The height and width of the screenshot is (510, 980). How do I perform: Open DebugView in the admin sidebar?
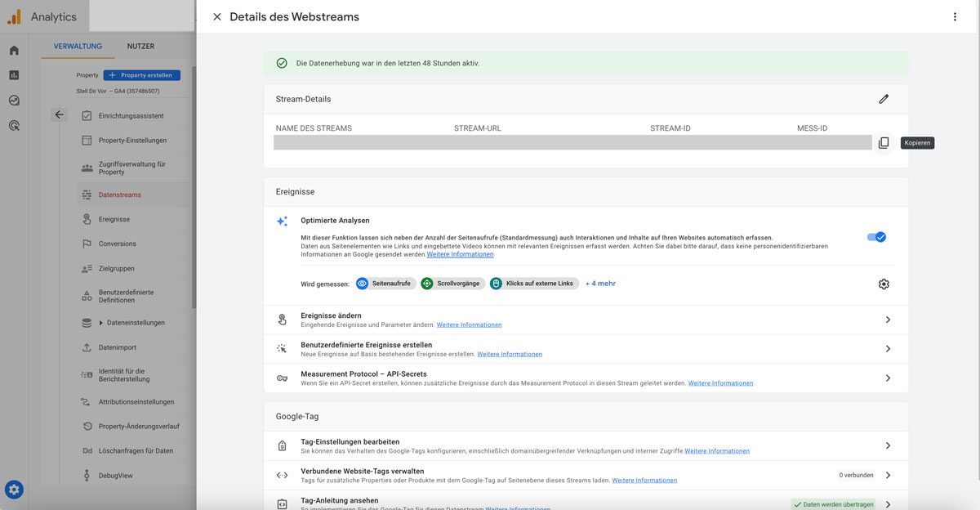(x=115, y=475)
